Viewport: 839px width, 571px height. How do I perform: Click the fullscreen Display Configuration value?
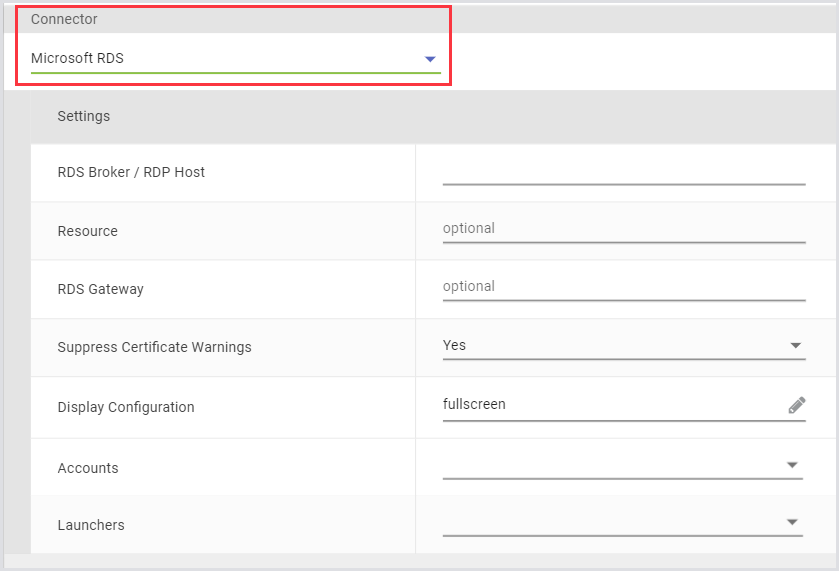point(475,405)
